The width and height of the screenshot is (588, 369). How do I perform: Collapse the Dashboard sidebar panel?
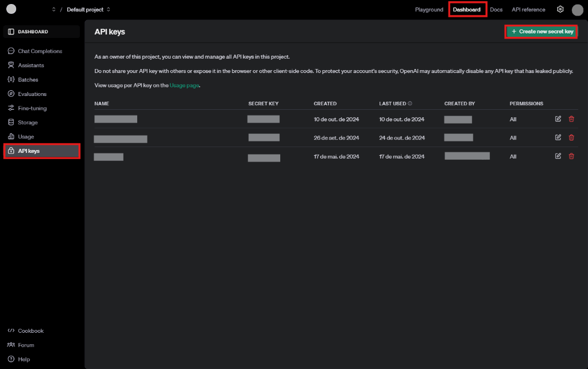(11, 32)
